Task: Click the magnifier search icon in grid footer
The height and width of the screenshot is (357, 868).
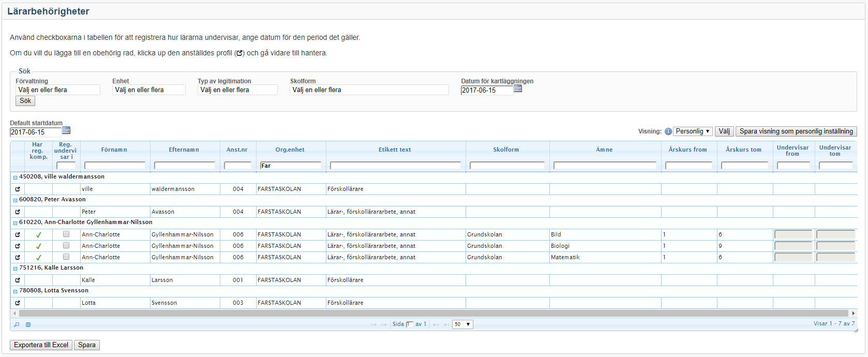Action: coord(17,324)
